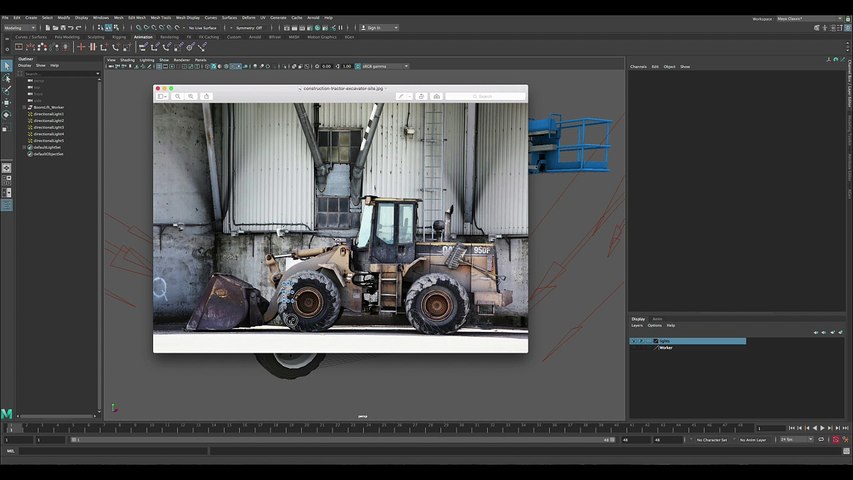The image size is (853, 480).
Task: Open the sRGB gamma view transform dropdown
Action: pos(384,66)
